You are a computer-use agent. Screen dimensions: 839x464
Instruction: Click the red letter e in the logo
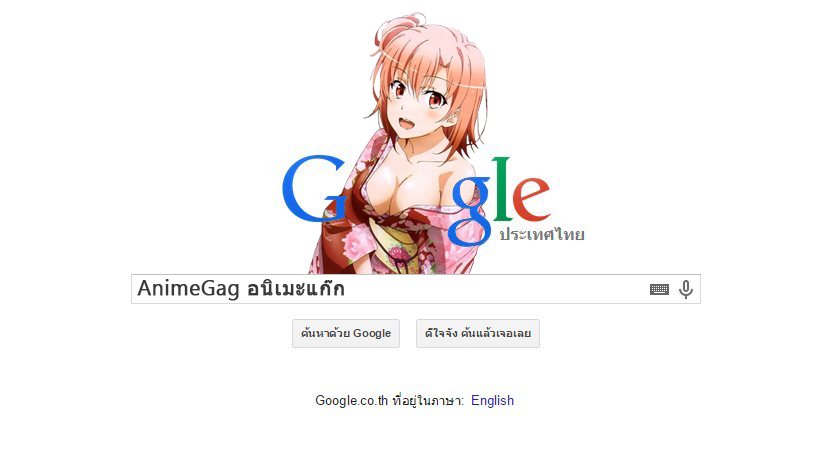[531, 197]
